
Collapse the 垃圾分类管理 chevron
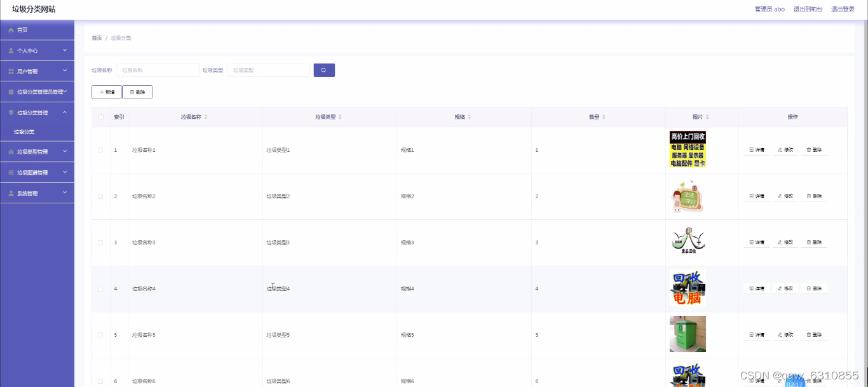65,112
